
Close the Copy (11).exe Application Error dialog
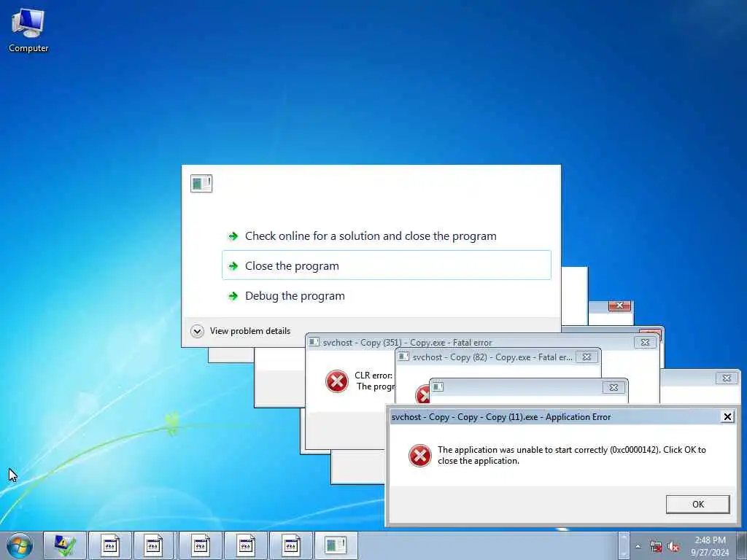[727, 417]
